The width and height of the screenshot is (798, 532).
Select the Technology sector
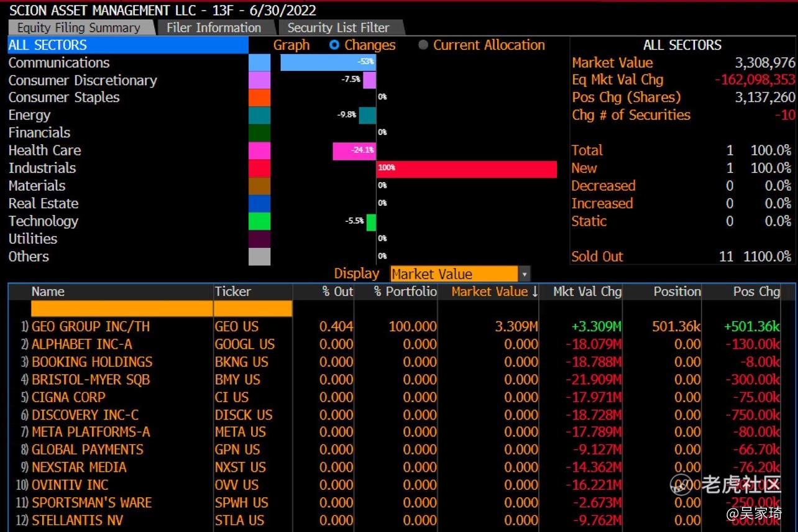[44, 221]
